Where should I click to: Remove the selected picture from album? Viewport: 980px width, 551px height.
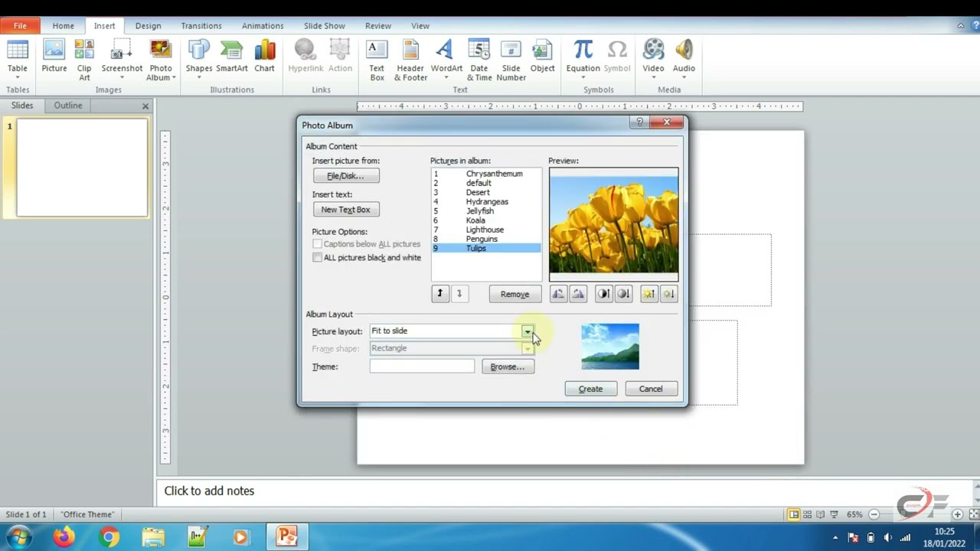point(514,294)
